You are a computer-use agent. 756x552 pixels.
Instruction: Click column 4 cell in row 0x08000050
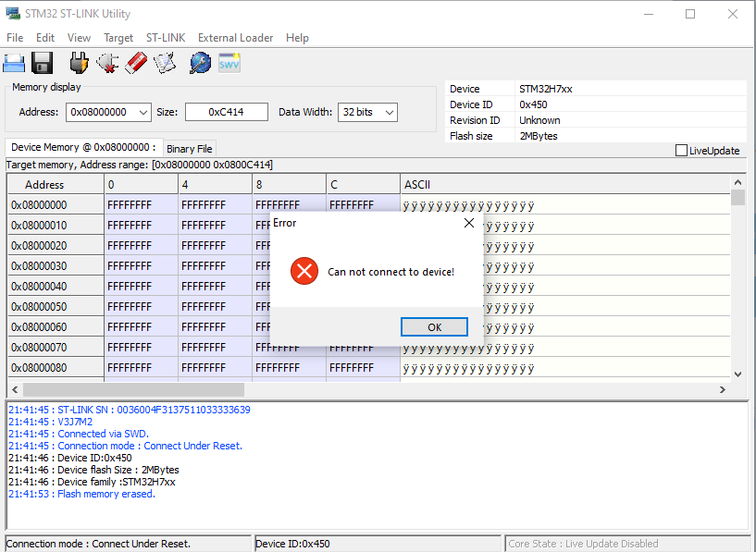click(x=215, y=306)
